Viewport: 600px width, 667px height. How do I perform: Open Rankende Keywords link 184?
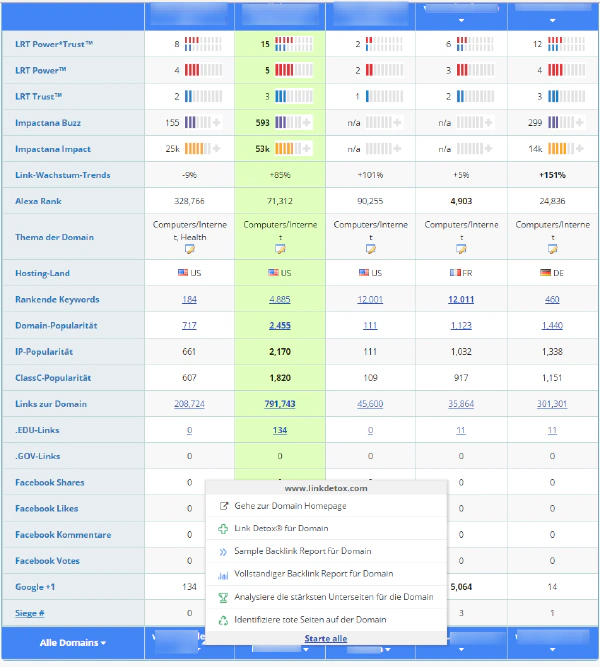pyautogui.click(x=189, y=299)
